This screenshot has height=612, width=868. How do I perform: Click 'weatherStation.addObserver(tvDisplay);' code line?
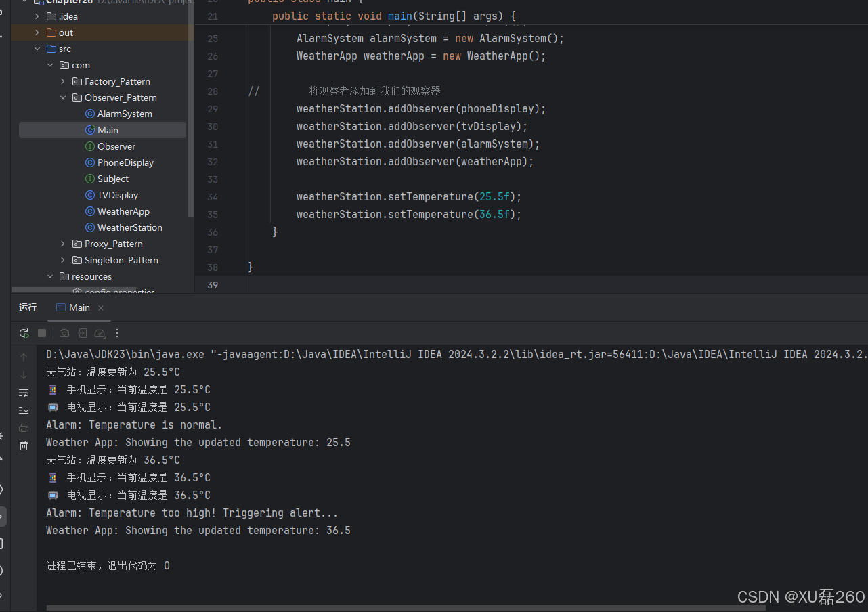[x=412, y=127]
